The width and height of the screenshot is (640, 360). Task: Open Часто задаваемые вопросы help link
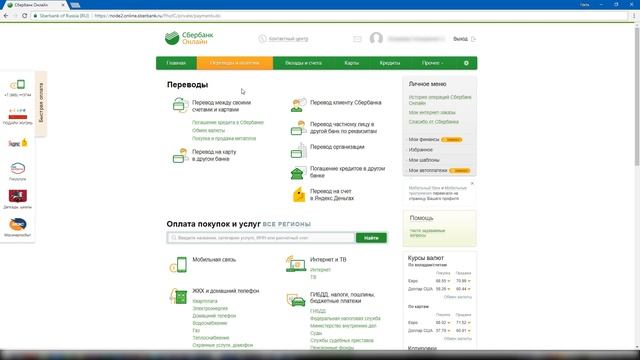tap(427, 233)
